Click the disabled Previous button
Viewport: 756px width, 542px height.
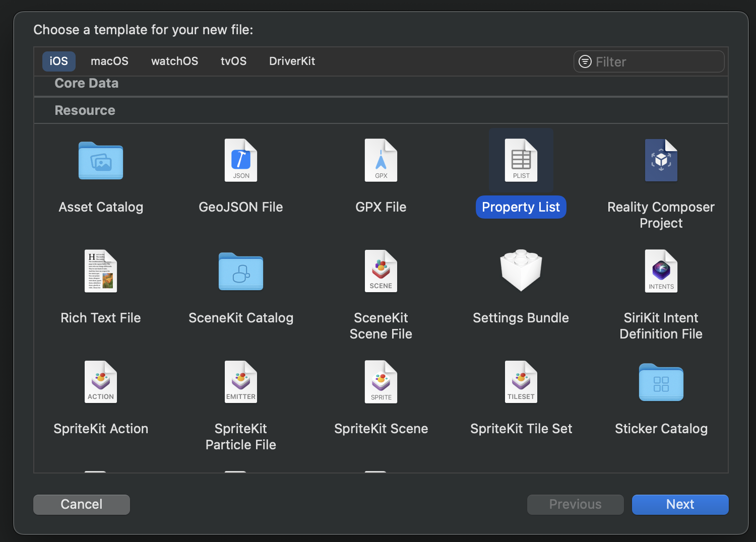pos(576,504)
